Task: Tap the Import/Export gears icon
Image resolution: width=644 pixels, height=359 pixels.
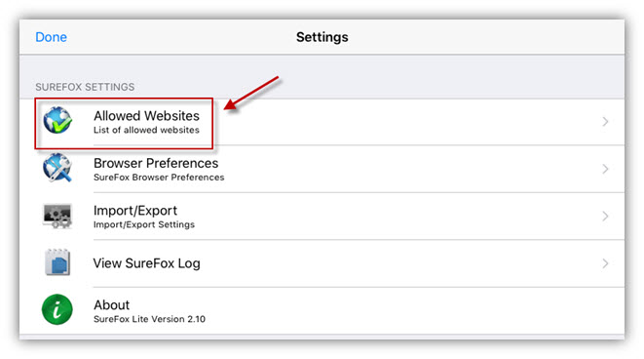Action: tap(57, 216)
